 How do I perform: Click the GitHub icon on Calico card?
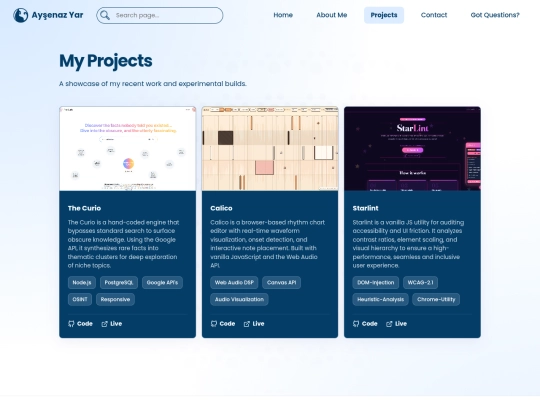[x=214, y=324]
